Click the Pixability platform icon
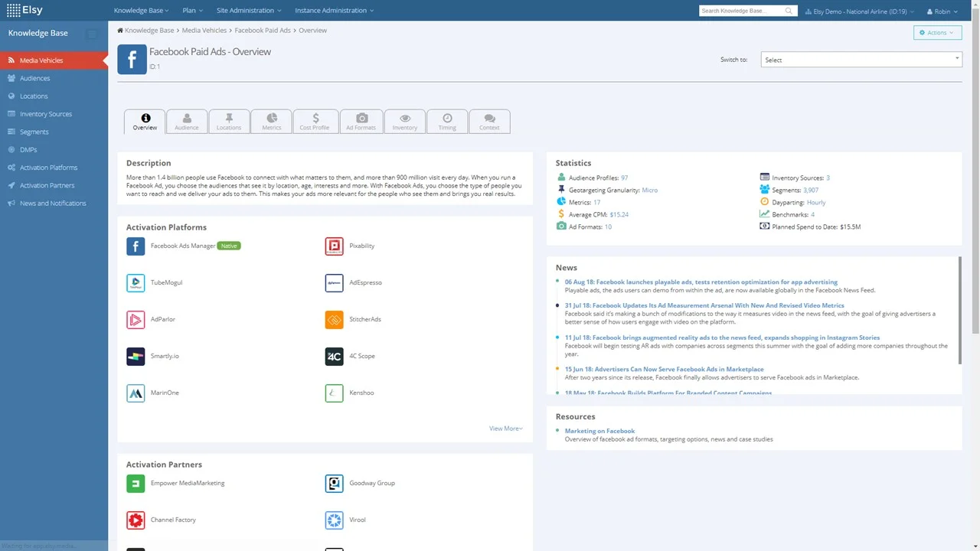 334,246
